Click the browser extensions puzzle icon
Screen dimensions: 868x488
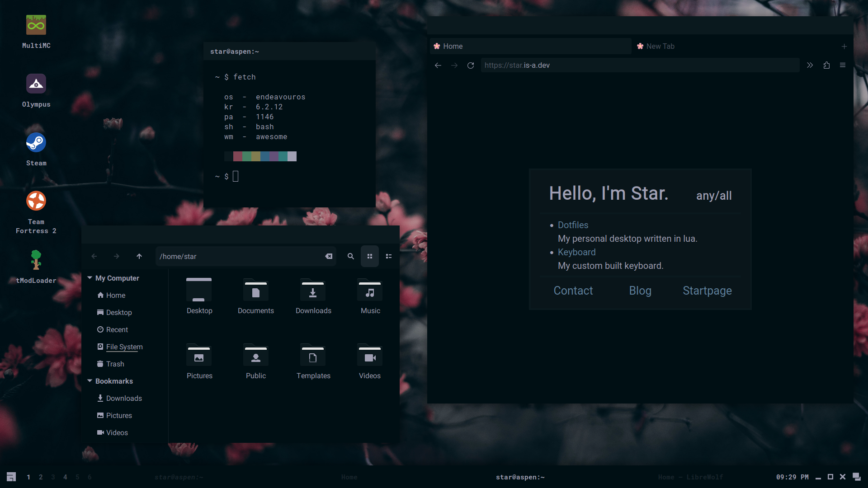(x=826, y=66)
